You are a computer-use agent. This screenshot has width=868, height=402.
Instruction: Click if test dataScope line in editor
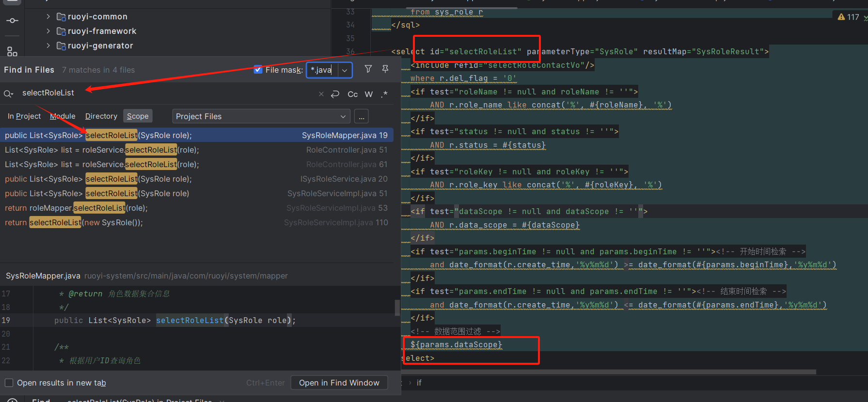point(529,211)
